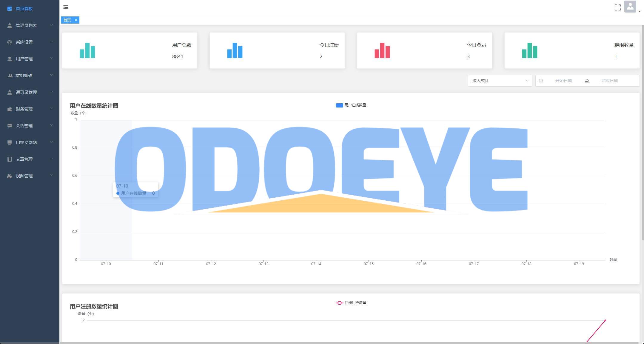This screenshot has width=644, height=344.
Task: Click the 用户注册数量统计图 chart title
Action: point(94,306)
